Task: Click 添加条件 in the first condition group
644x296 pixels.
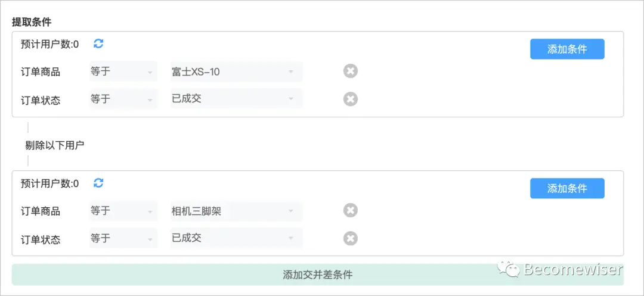Action: coord(566,49)
